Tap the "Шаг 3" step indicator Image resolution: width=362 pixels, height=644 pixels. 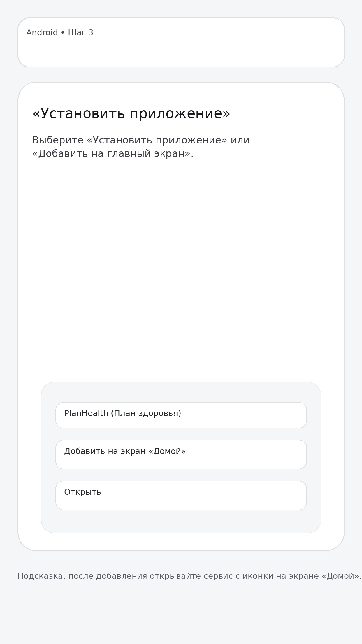coord(81,33)
